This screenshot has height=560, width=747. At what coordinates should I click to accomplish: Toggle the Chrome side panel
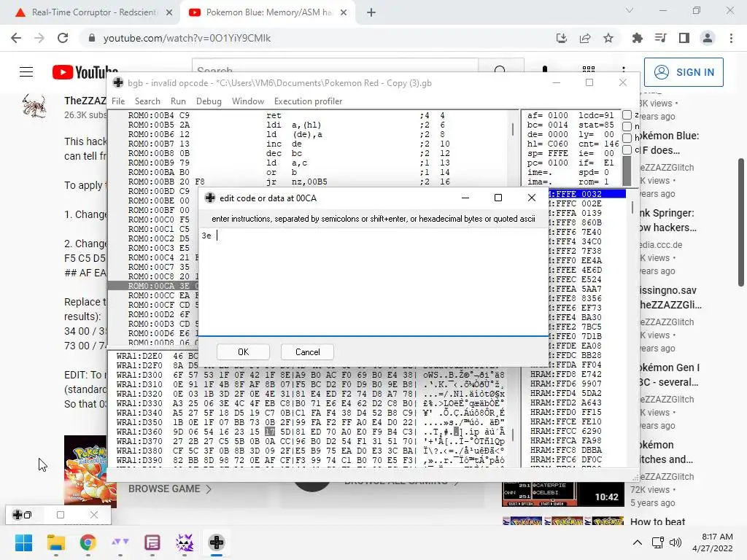(x=684, y=38)
